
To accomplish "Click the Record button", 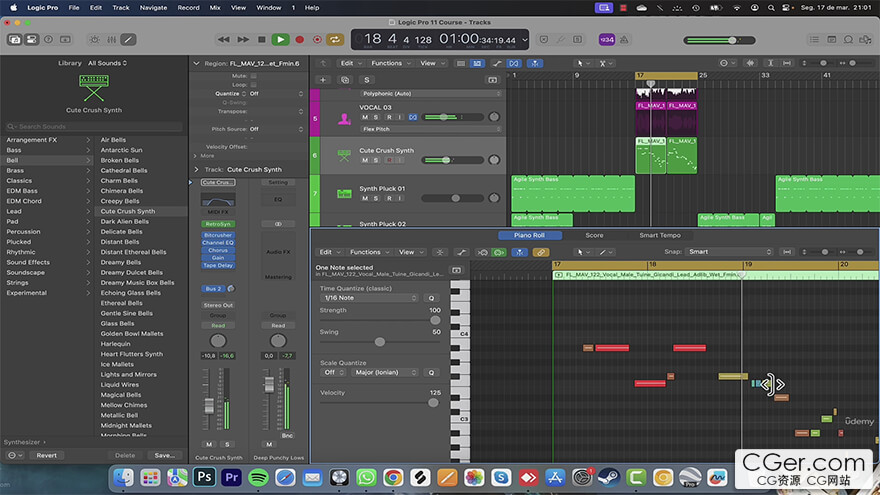I will [x=300, y=39].
